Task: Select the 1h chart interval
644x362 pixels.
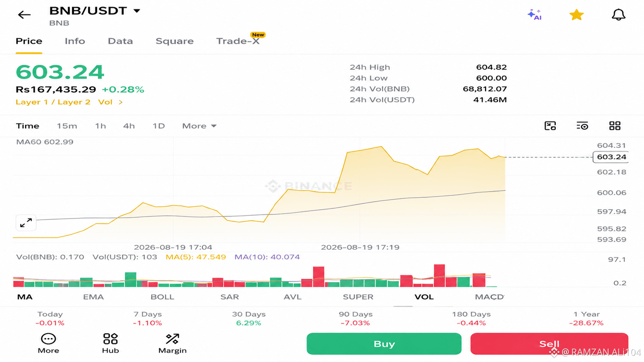Action: pos(101,126)
